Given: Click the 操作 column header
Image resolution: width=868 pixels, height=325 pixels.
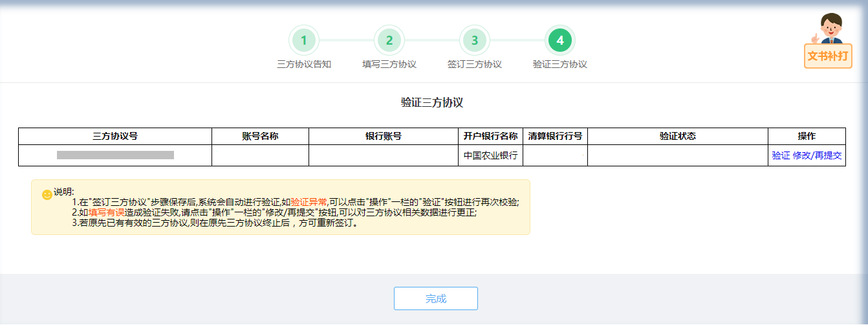Looking at the screenshot, I should [807, 136].
